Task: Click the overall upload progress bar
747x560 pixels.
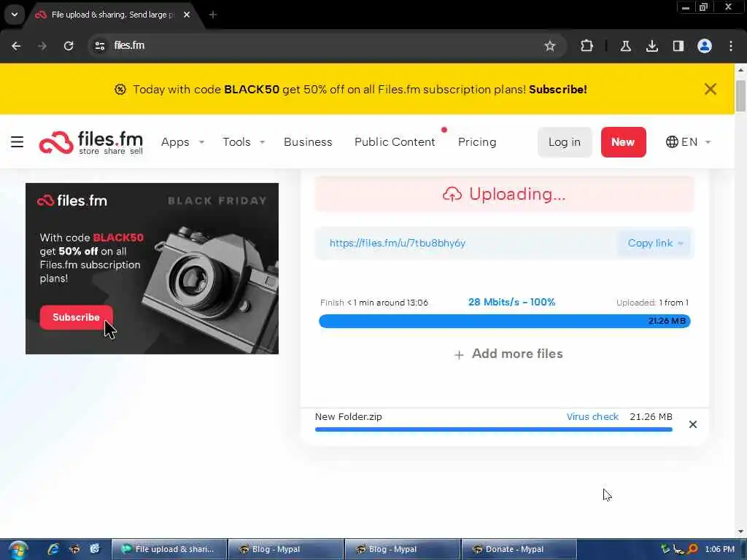Action: tap(505, 321)
